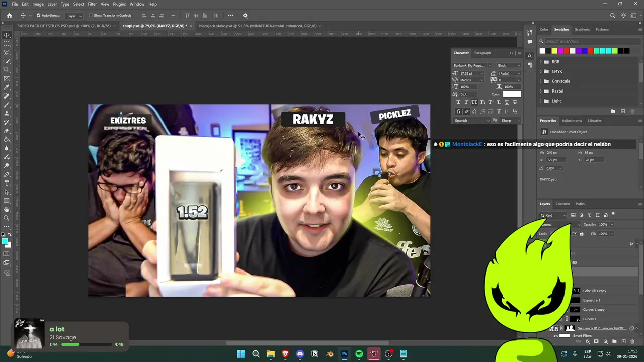Create new adjustment layer icon
The image size is (644, 362).
(605, 341)
